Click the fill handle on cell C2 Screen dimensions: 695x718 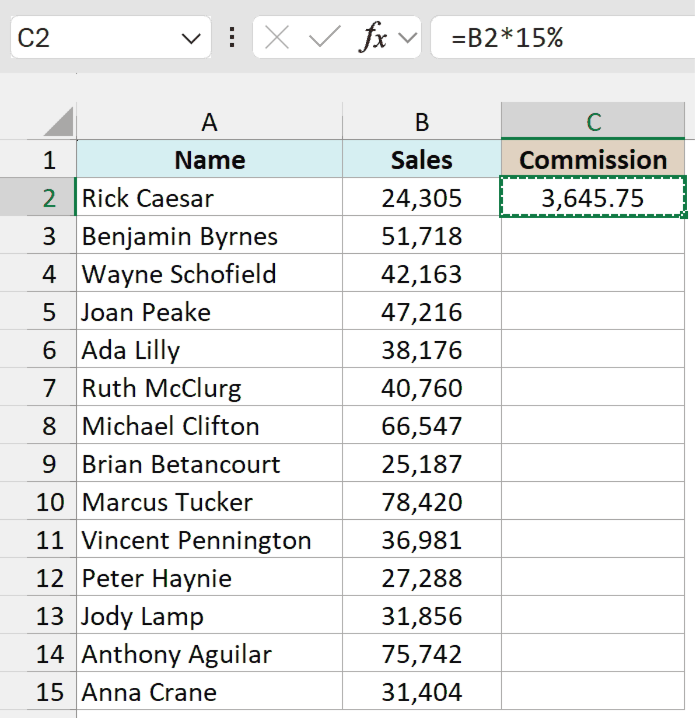pyautogui.click(x=684, y=215)
